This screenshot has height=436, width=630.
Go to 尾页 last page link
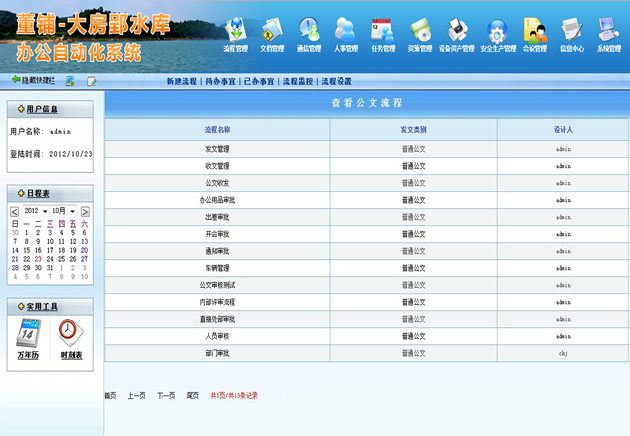(x=192, y=396)
